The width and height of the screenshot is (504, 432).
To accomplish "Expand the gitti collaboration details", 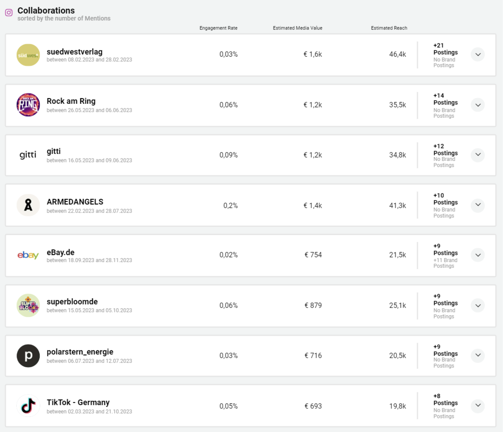I will point(478,155).
